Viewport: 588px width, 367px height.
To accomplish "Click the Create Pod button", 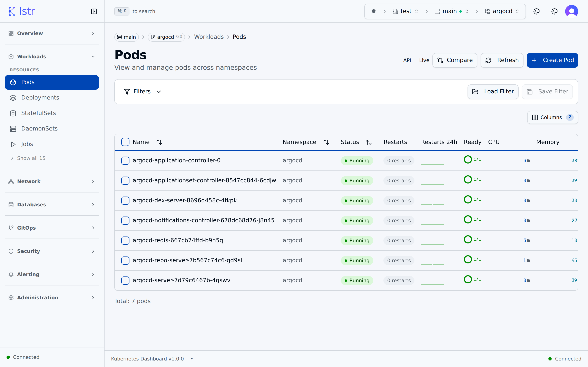I will (x=552, y=60).
